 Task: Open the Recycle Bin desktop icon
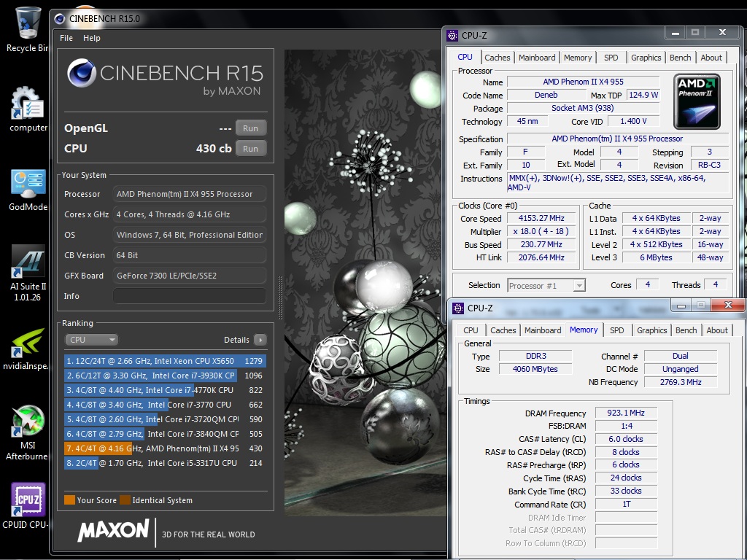click(27, 28)
